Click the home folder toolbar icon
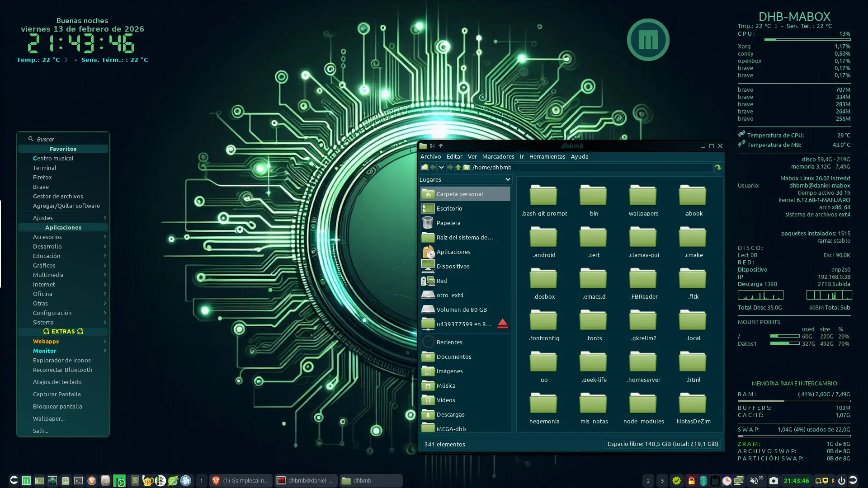This screenshot has width=868, height=488. (467, 167)
